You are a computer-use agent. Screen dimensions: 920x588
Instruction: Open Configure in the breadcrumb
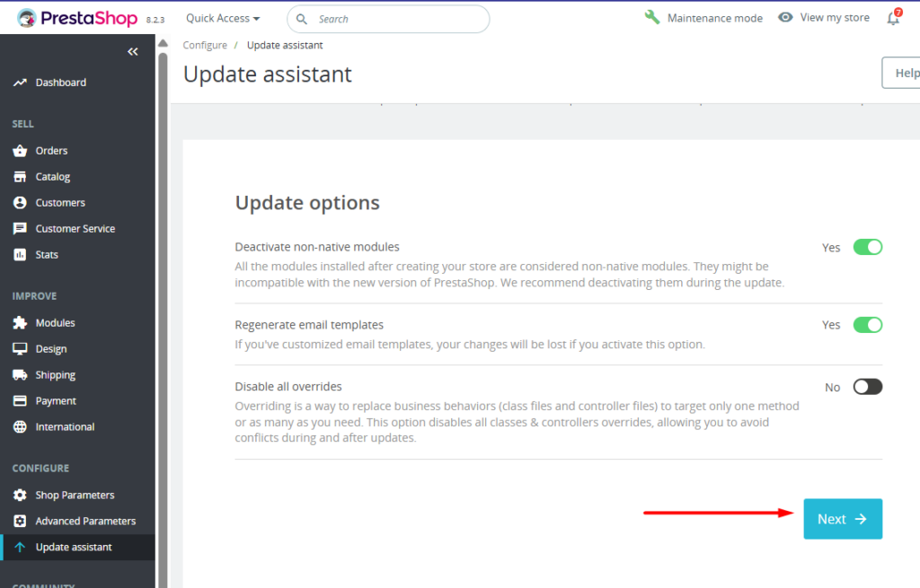(x=205, y=44)
